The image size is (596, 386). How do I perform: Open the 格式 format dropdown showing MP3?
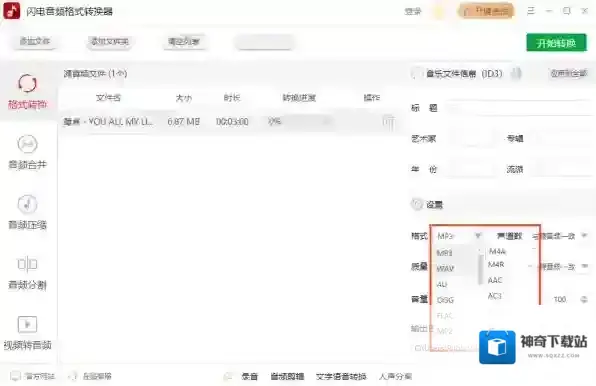pyautogui.click(x=458, y=236)
